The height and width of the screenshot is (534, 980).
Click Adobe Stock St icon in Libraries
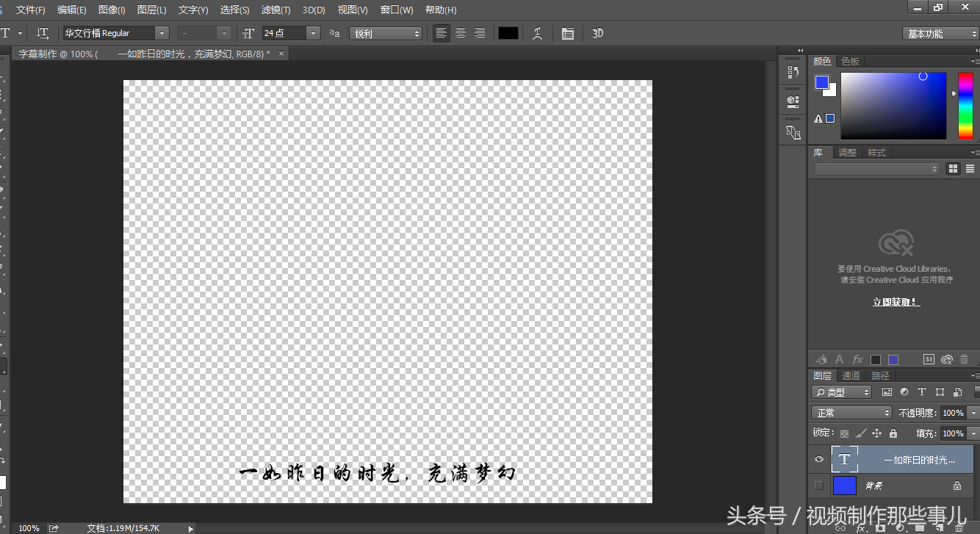(929, 359)
